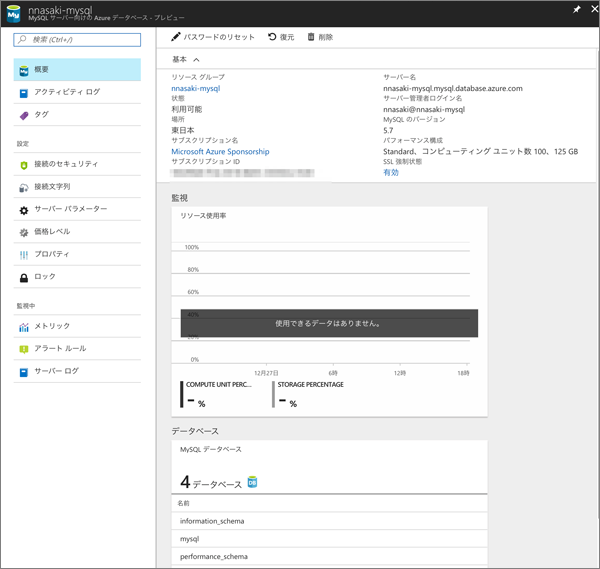Click the MySQL server icon in the title bar
The image size is (600, 569).
(13, 13)
